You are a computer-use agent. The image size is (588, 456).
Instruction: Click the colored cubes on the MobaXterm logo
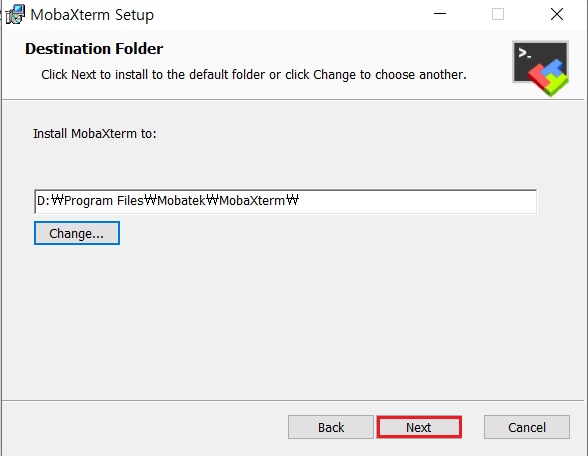[x=548, y=78]
